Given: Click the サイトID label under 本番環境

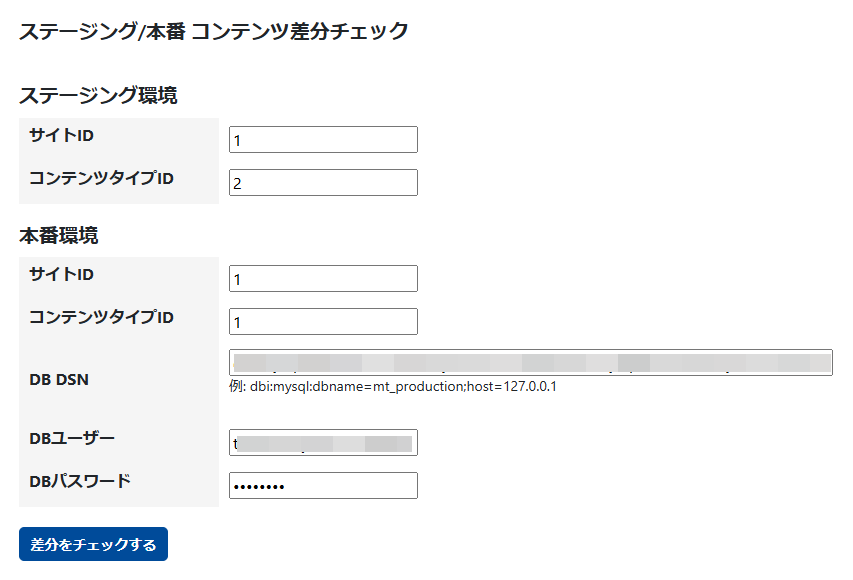Looking at the screenshot, I should (x=61, y=274).
